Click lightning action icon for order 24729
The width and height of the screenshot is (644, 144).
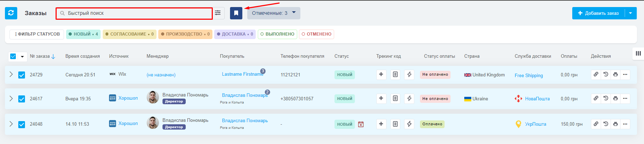pos(409,74)
